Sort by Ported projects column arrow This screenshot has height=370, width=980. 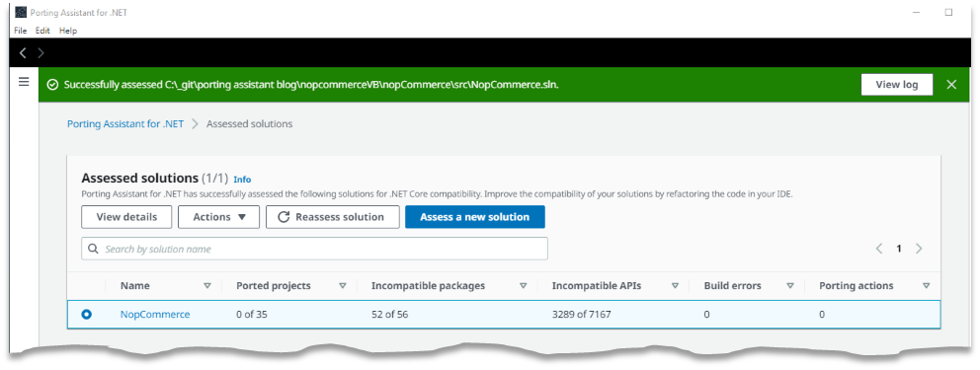(343, 286)
